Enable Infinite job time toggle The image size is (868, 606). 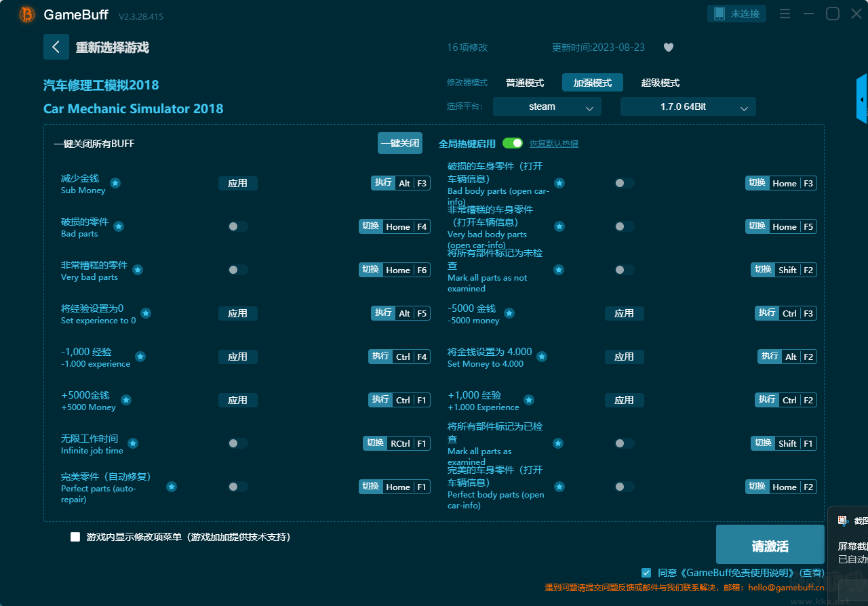point(238,443)
